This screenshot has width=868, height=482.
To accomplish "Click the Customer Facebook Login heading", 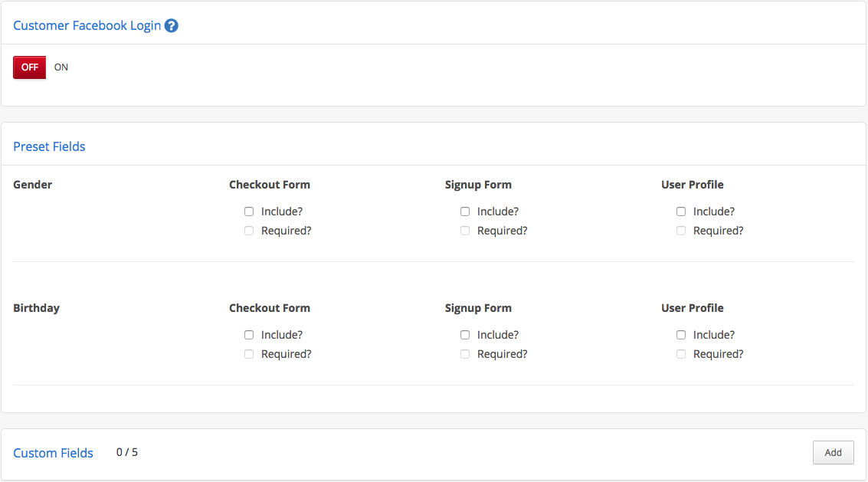I will point(87,25).
